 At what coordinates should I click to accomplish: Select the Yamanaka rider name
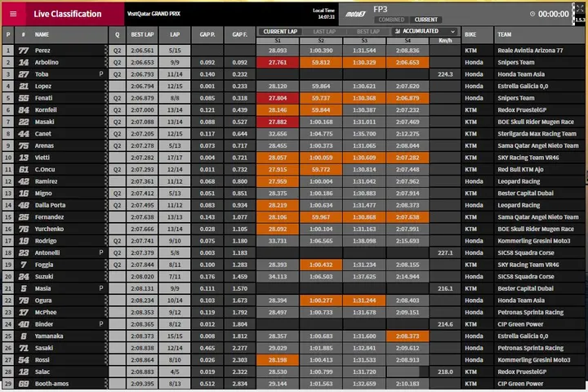[x=49, y=336]
